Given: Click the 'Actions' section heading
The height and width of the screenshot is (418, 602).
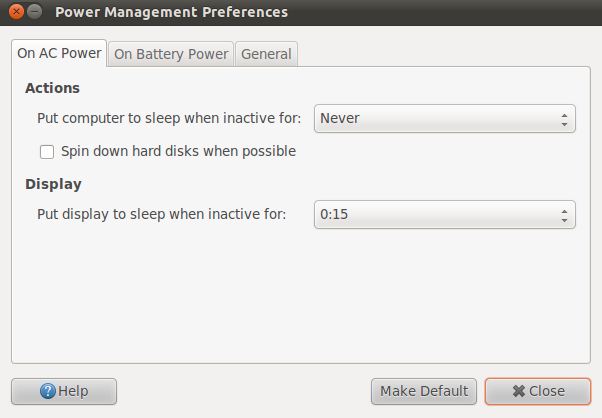Looking at the screenshot, I should pyautogui.click(x=52, y=88).
